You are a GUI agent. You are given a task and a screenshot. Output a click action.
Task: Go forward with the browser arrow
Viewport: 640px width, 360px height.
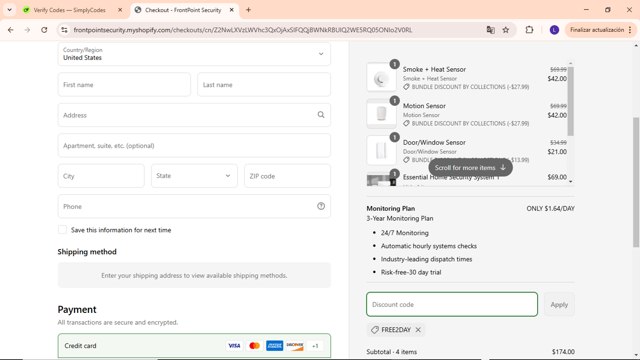(x=27, y=30)
